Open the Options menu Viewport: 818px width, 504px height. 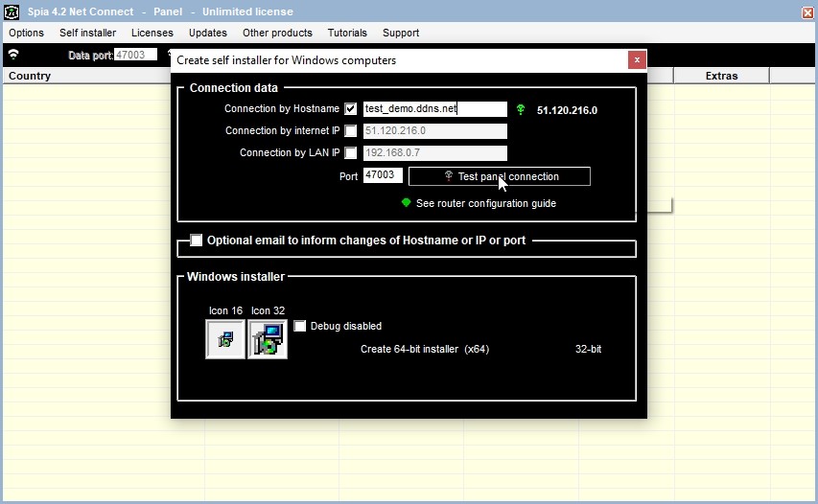(x=26, y=33)
